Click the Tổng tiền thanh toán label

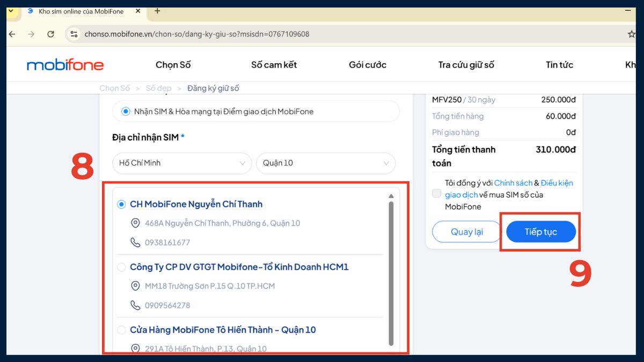click(x=464, y=156)
